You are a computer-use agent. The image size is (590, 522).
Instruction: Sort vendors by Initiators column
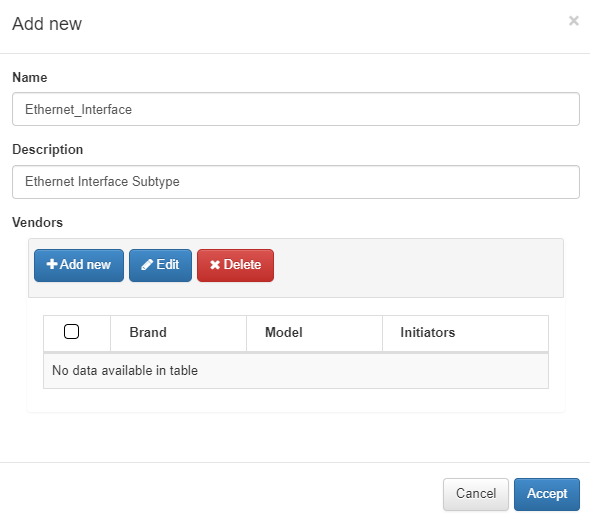(x=465, y=333)
